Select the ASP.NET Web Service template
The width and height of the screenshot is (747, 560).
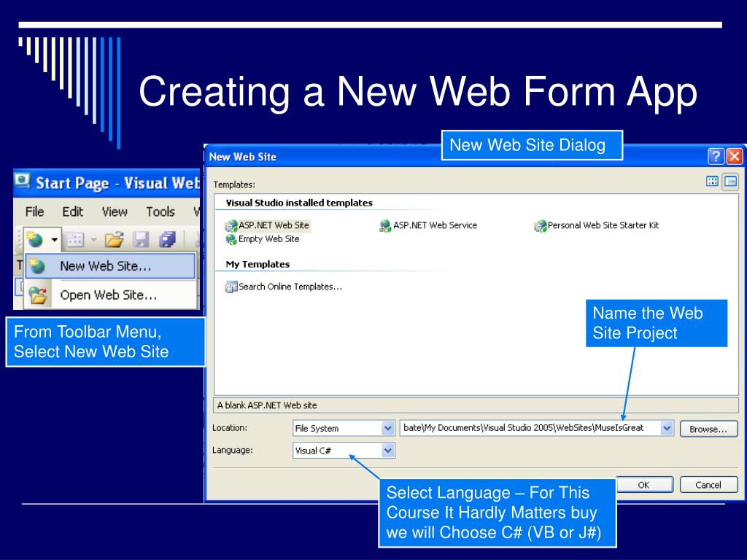coord(428,225)
